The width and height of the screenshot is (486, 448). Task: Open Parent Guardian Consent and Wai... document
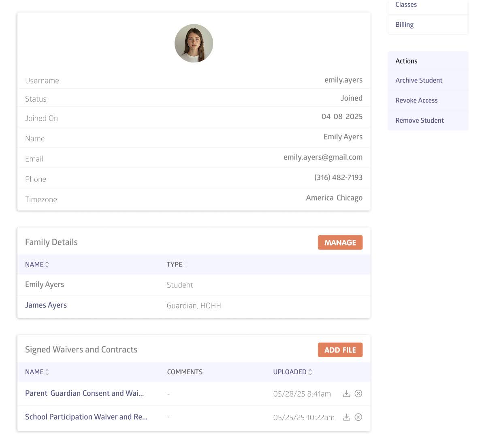[84, 393]
